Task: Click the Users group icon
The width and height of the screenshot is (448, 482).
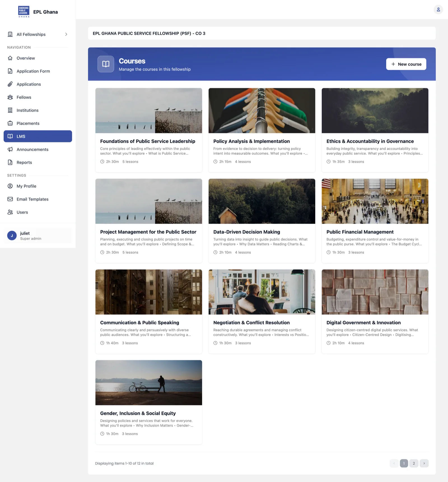Action: point(10,212)
